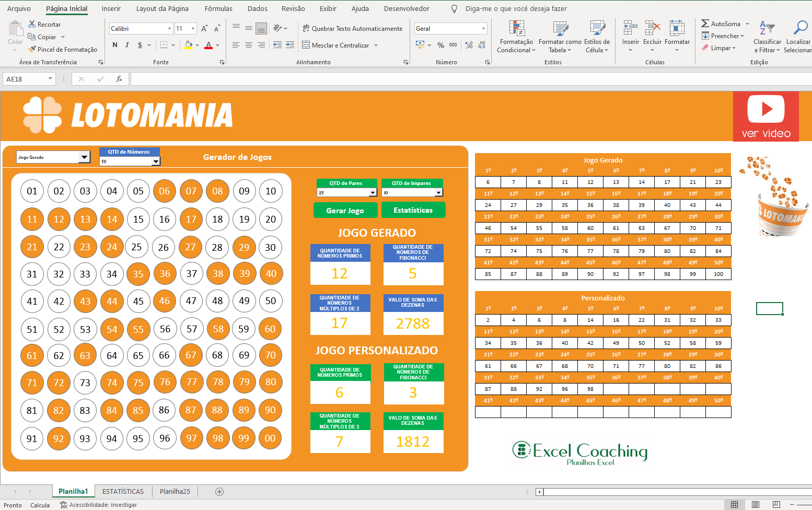812x510 pixels.
Task: Add a new sheet plus icon
Action: point(219,491)
